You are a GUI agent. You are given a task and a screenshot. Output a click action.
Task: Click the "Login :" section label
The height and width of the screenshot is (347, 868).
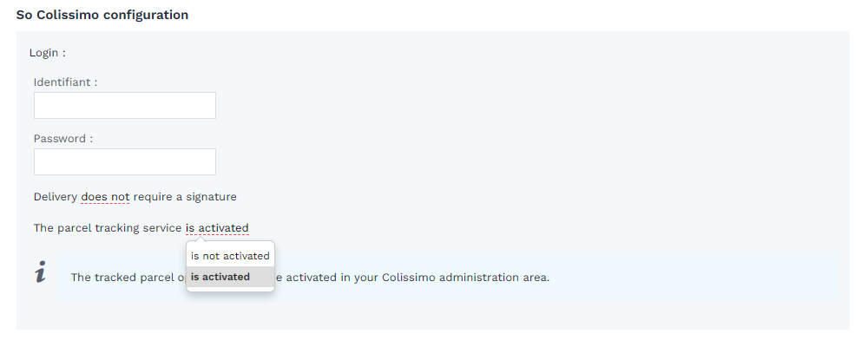(48, 53)
